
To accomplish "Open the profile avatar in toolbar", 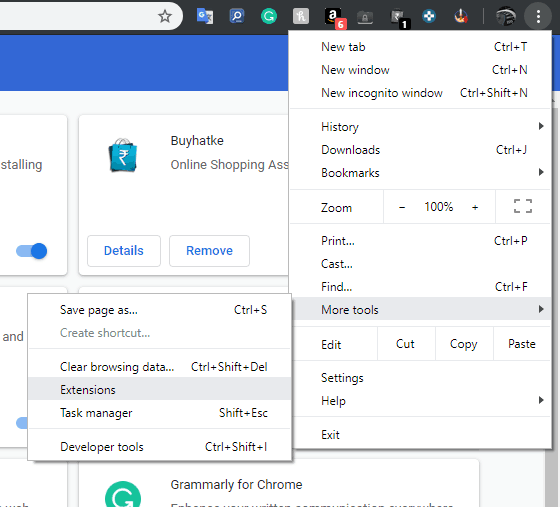I will pos(506,16).
